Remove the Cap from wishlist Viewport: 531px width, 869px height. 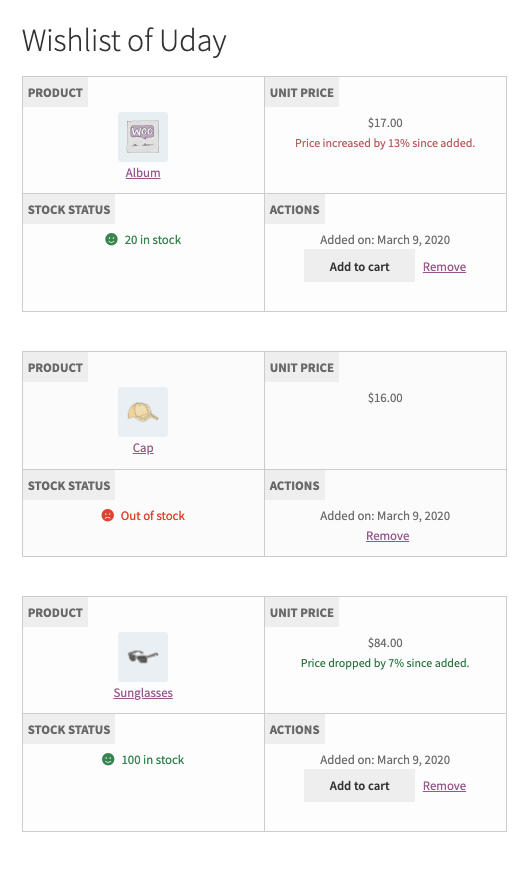(387, 536)
